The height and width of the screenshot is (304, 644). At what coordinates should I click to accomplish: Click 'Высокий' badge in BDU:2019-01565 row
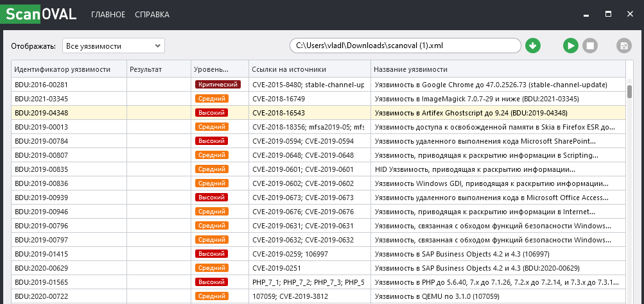coord(211,282)
